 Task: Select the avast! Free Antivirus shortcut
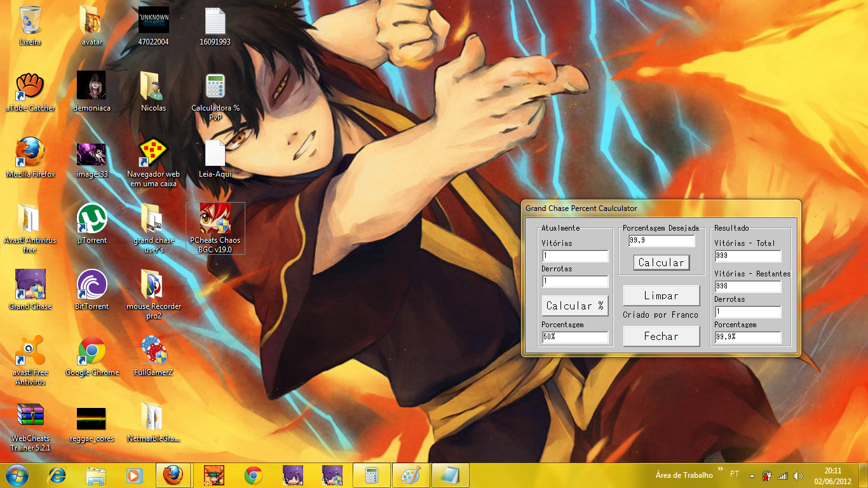click(x=30, y=361)
